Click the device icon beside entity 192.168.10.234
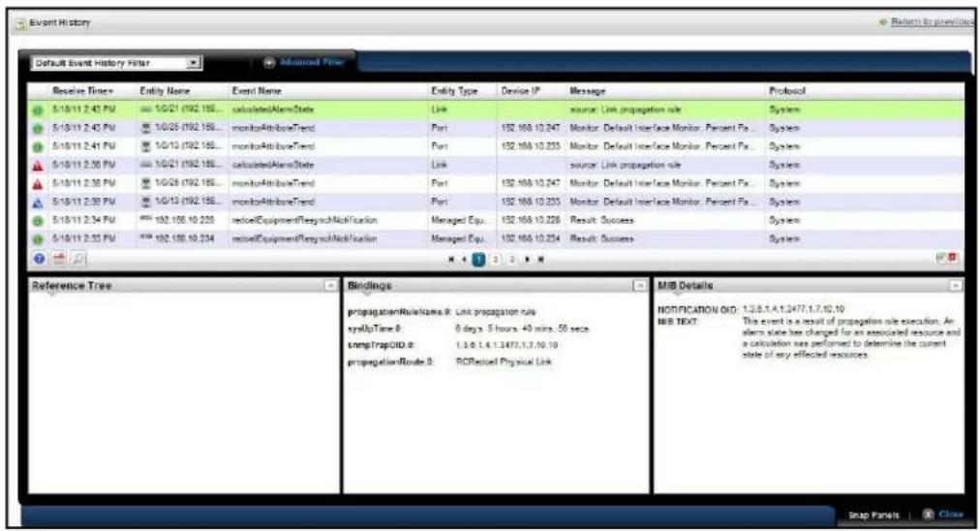 [146, 238]
